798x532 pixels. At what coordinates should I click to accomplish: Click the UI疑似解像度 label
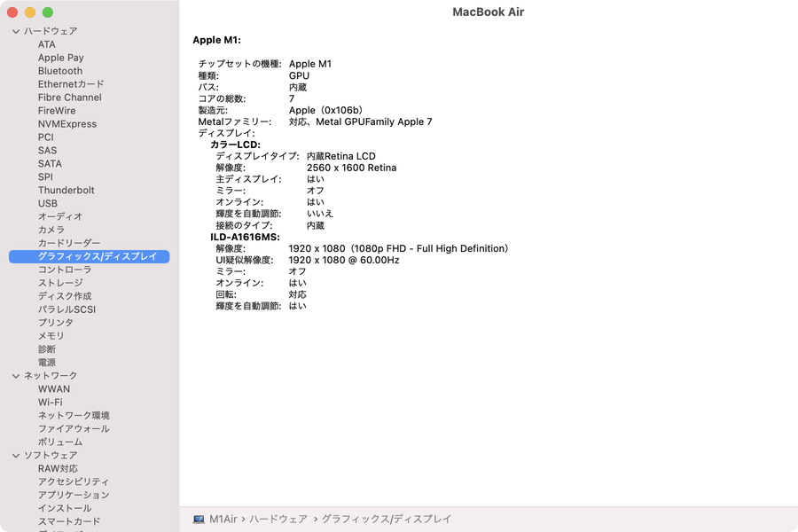point(245,260)
